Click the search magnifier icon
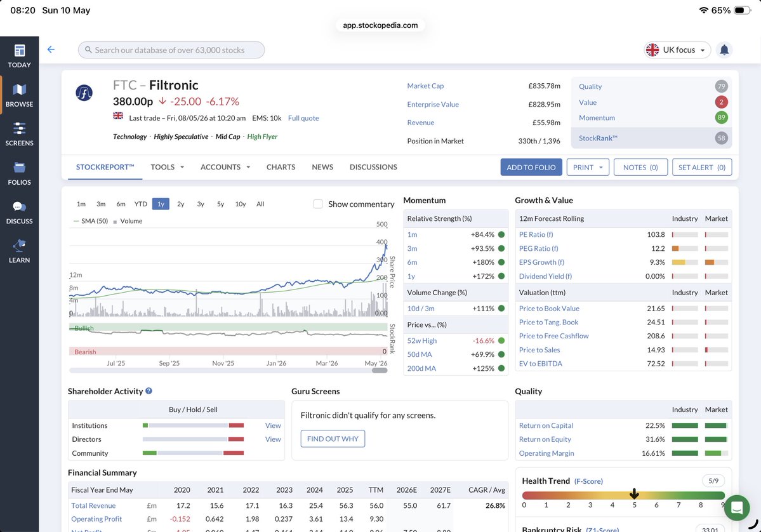This screenshot has height=532, width=761. coord(88,50)
